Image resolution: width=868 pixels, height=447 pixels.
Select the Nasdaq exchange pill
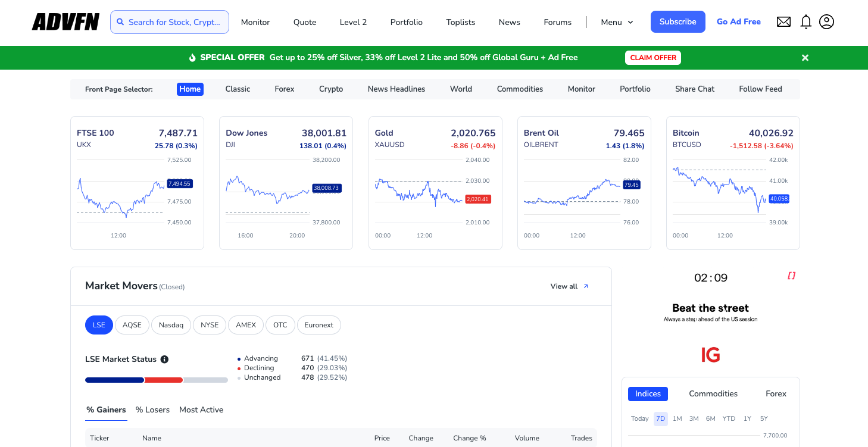click(171, 325)
